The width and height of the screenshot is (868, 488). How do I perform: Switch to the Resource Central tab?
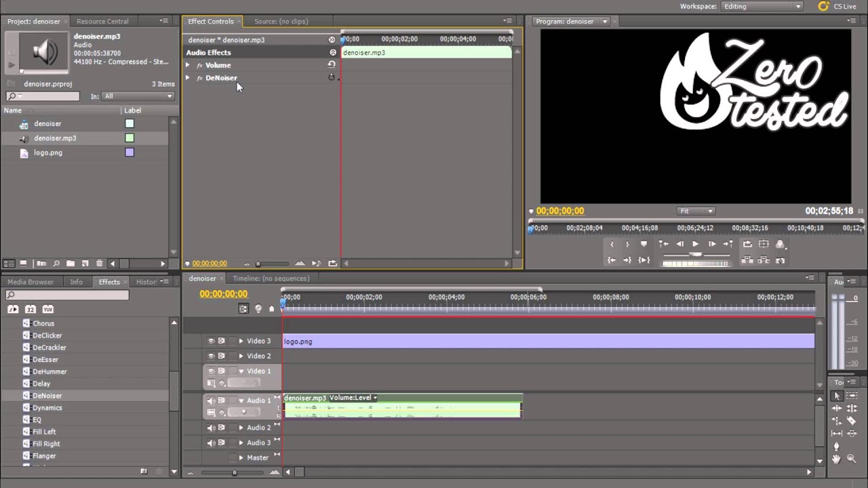click(102, 21)
